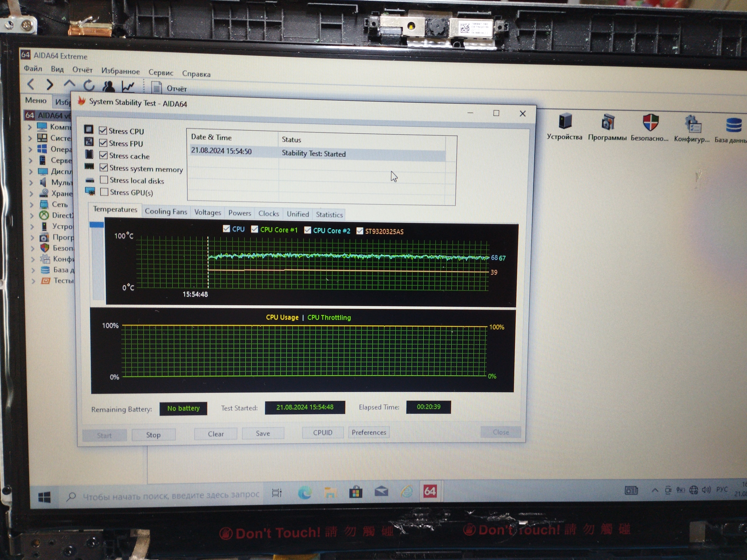The height and width of the screenshot is (560, 747).
Task: Open the Безопасность shield icon
Action: pyautogui.click(x=650, y=128)
